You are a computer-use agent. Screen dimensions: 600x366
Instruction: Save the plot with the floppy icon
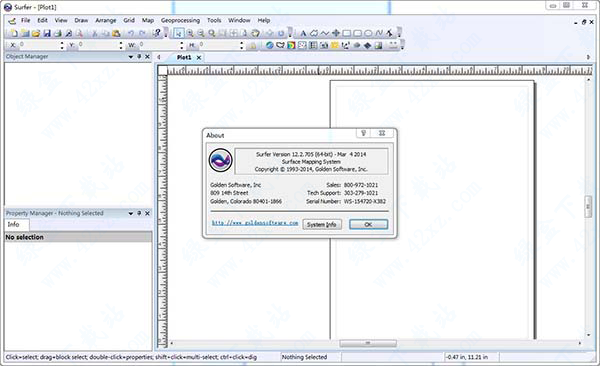coord(47,33)
